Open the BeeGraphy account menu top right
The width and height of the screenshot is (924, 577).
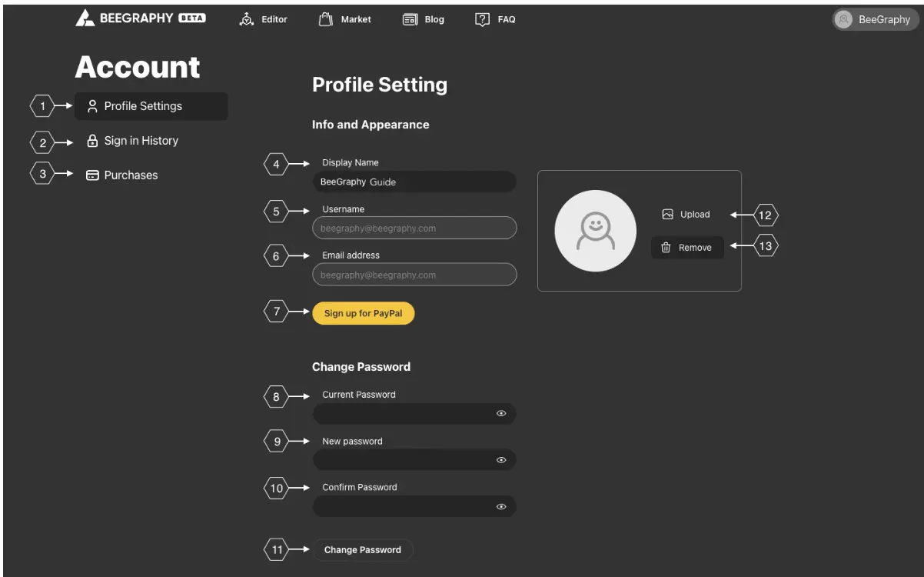pyautogui.click(x=874, y=18)
